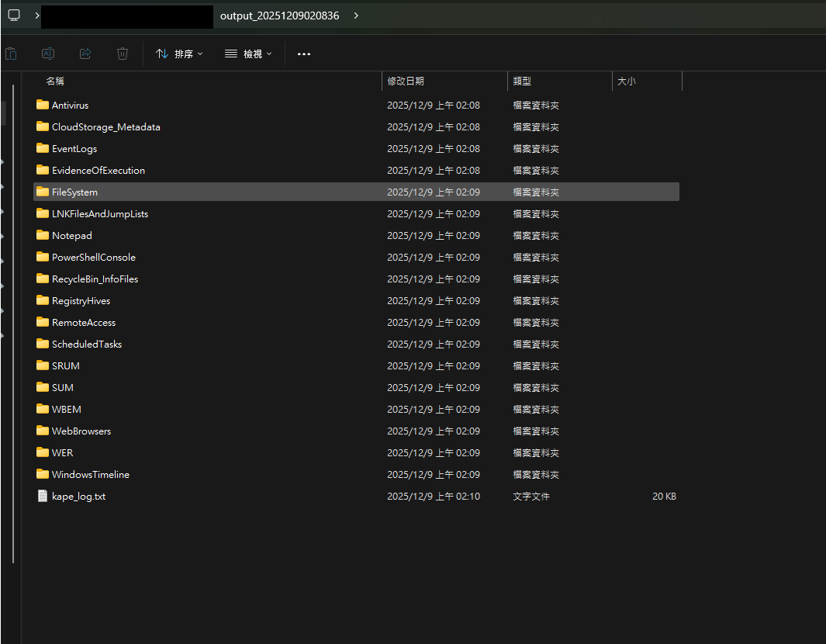This screenshot has height=644, width=826.
Task: Expand the chevron next to the This PC icon
Action: pos(36,16)
